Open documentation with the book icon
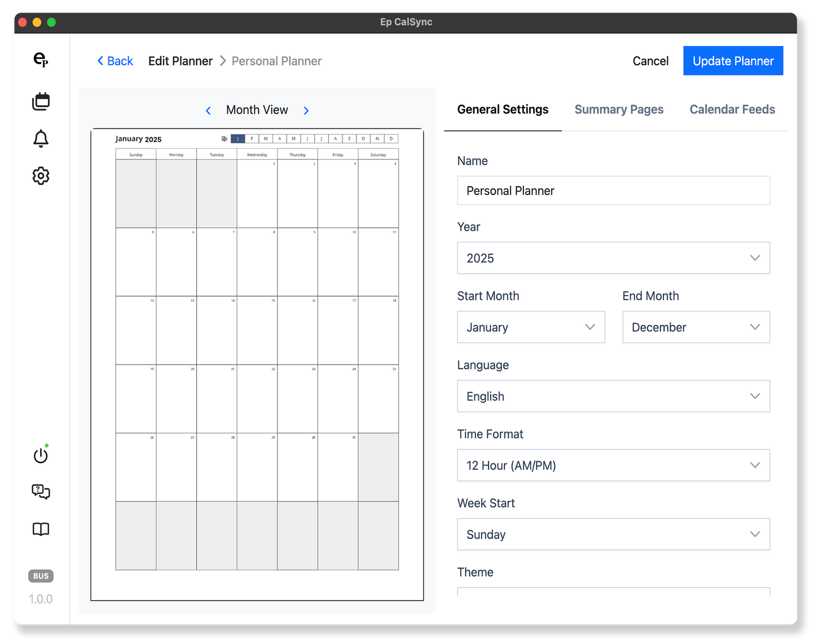 point(41,529)
